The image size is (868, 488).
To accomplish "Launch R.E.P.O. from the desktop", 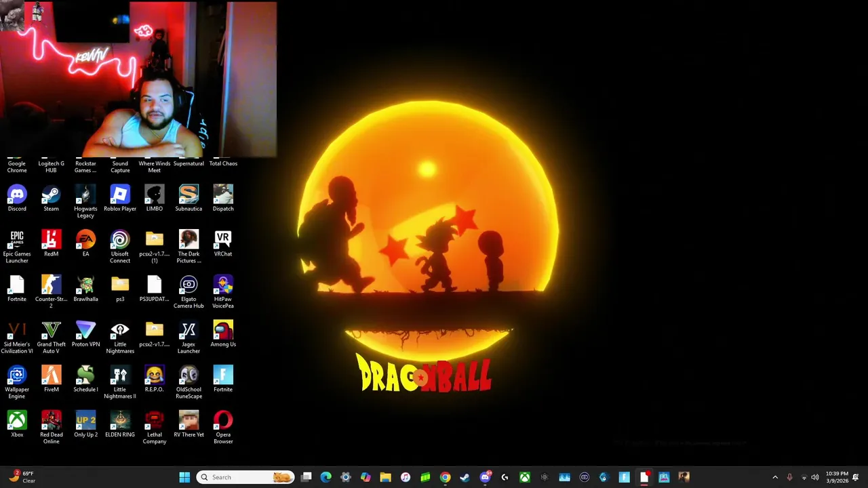I will 154,379.
